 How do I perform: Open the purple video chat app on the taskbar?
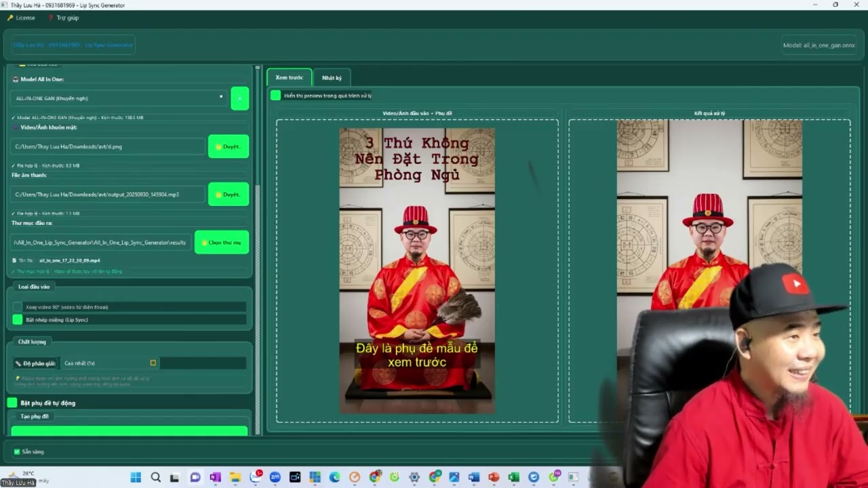[x=195, y=477]
